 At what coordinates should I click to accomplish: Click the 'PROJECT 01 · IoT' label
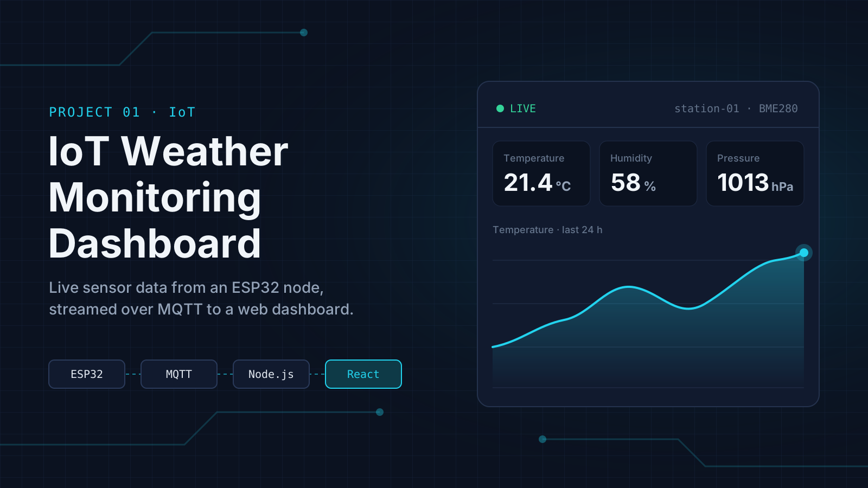pos(122,112)
